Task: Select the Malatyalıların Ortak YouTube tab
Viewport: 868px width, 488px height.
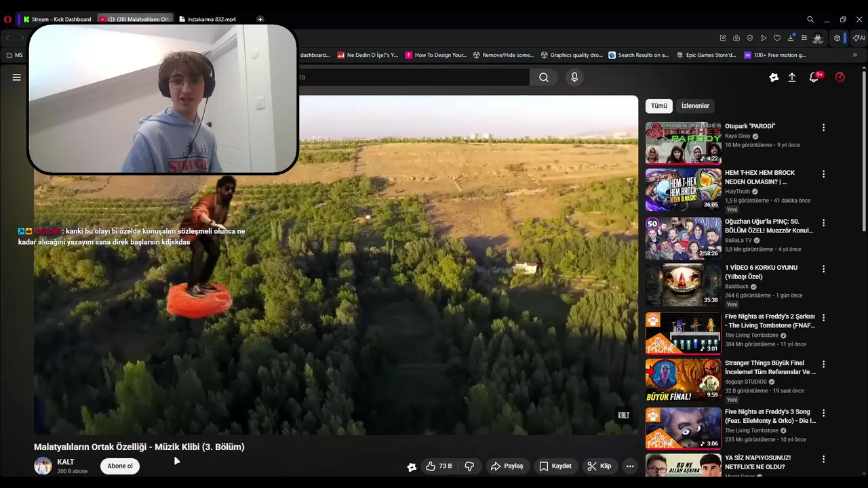Action: point(135,19)
